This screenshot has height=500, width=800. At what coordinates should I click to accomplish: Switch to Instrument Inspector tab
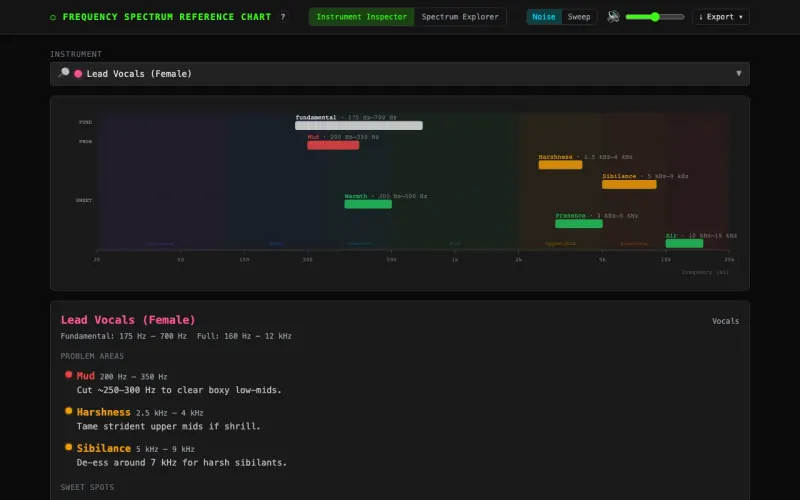[362, 17]
